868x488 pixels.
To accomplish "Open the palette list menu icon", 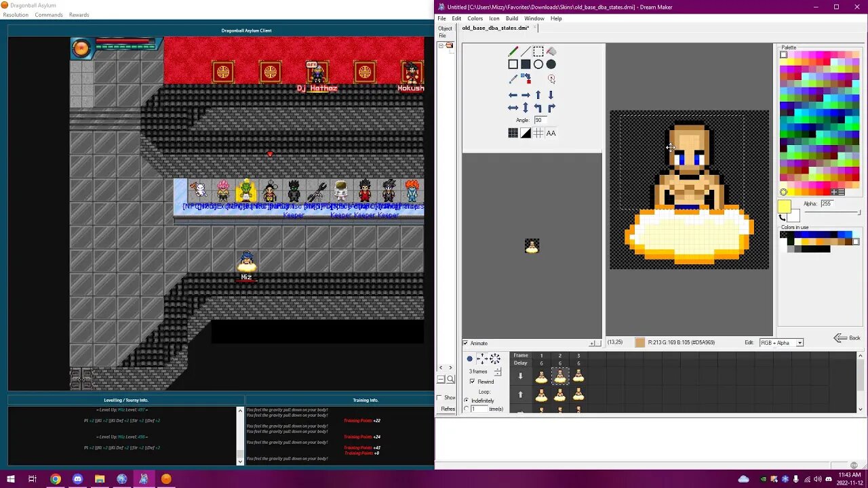I will tap(841, 192).
